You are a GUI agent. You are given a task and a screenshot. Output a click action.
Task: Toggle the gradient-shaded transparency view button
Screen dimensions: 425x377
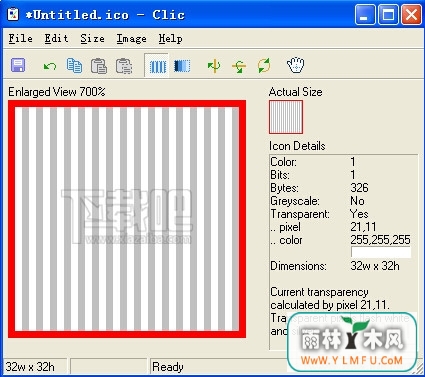coord(182,66)
